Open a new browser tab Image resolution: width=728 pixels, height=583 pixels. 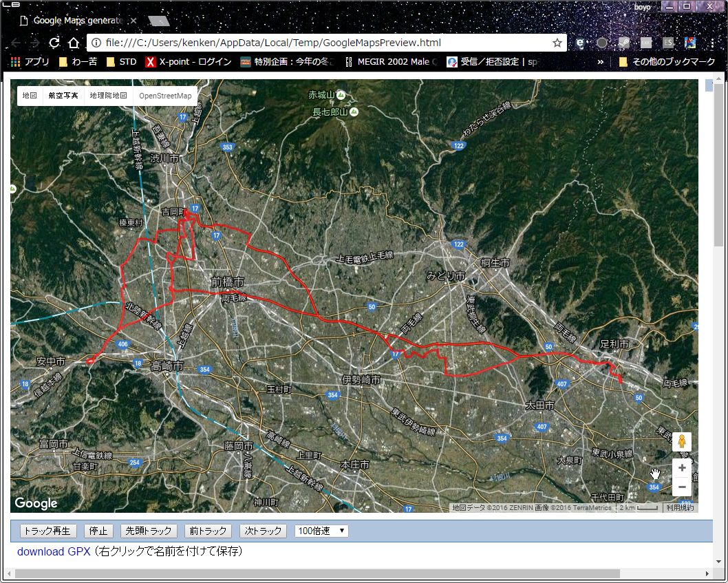[x=159, y=21]
